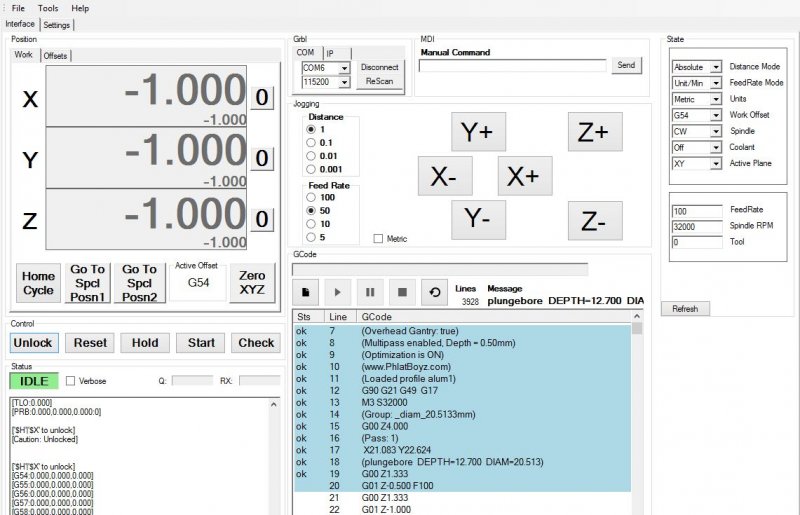Click the reload G-code icon
Screen dimensions: 800x515
click(x=434, y=292)
